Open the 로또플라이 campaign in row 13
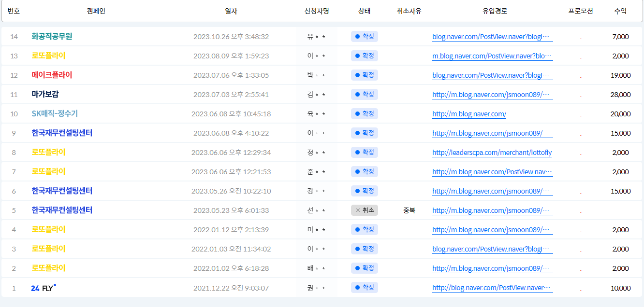Screen dimensions: 644x307 48,56
